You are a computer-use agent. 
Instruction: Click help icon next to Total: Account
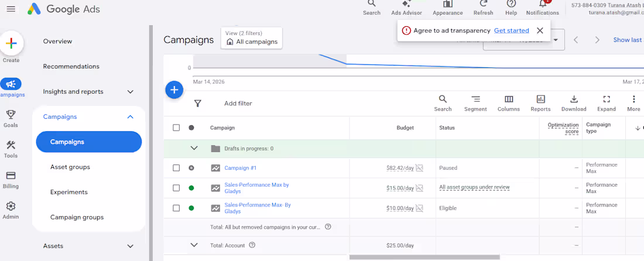pos(252,245)
